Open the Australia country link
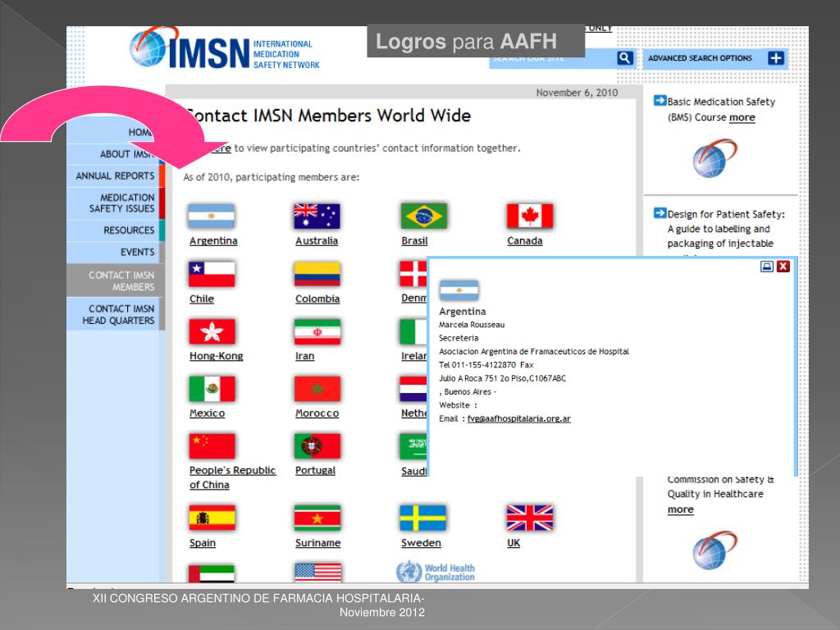The image size is (840, 630). [x=317, y=241]
